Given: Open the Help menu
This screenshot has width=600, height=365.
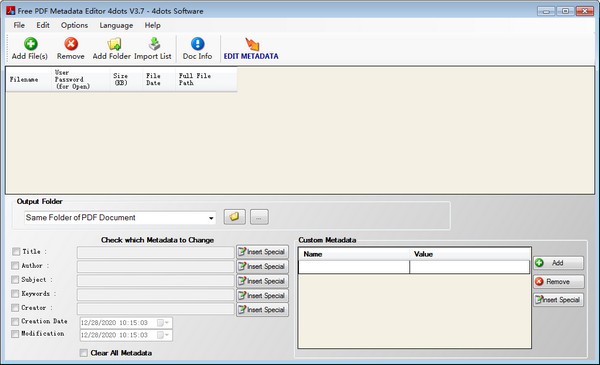Looking at the screenshot, I should click(x=153, y=25).
